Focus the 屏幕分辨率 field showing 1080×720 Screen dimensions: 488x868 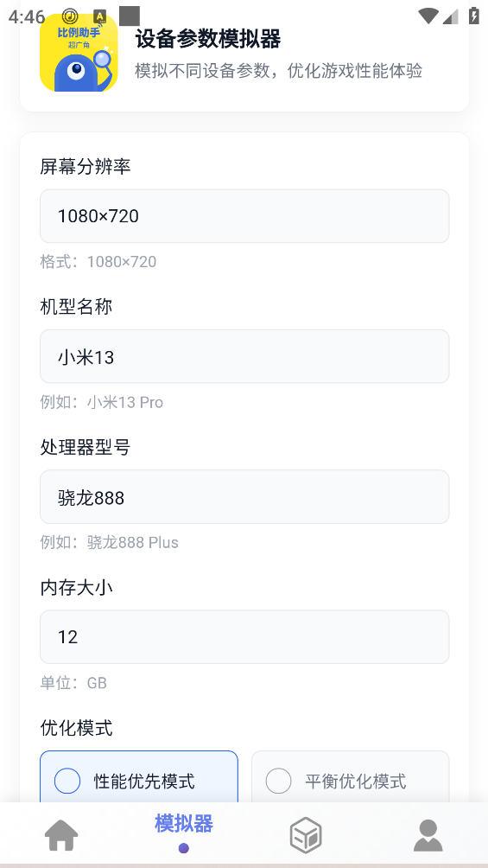tap(244, 216)
